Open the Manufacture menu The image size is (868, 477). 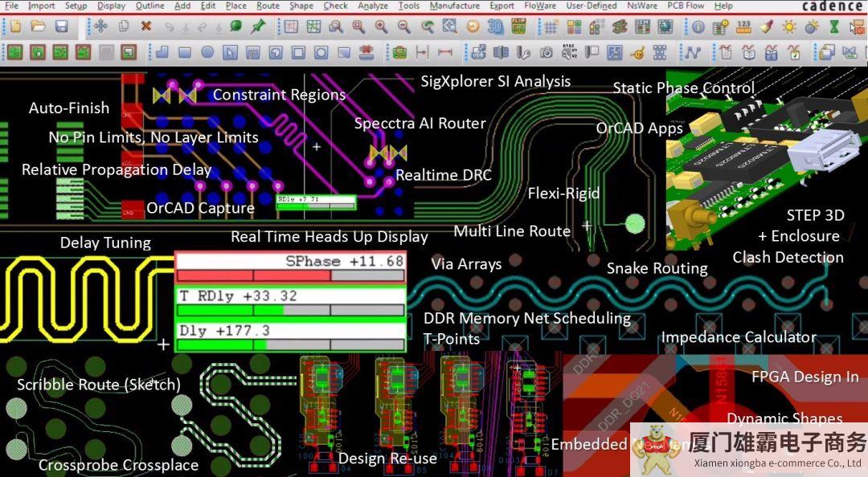pos(455,6)
